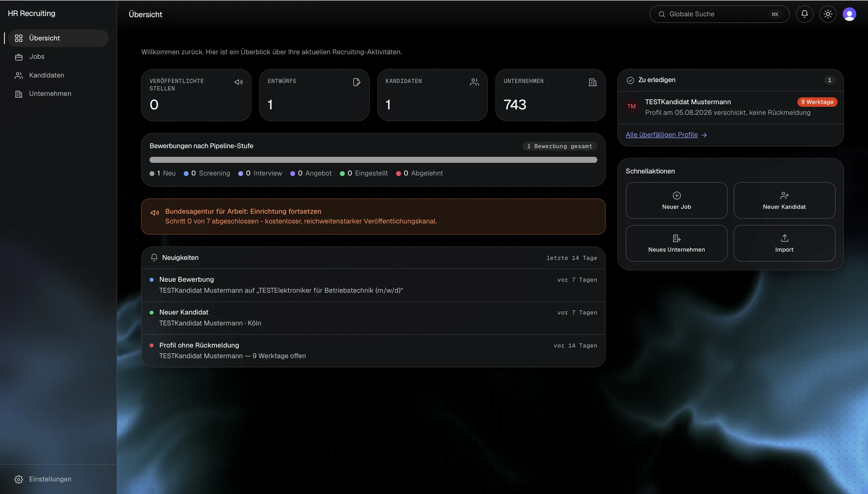Open the Neue Bewerbung news entry
Viewport: 868px width, 494px height.
(373, 285)
